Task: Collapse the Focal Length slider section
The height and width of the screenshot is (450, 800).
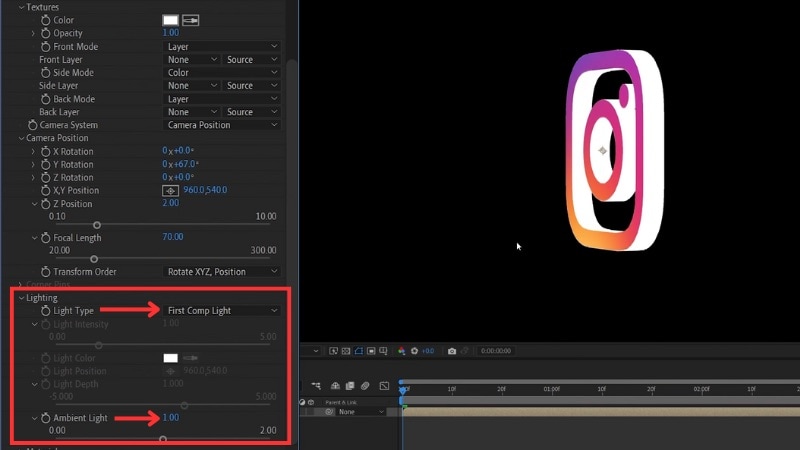Action: pyautogui.click(x=34, y=238)
